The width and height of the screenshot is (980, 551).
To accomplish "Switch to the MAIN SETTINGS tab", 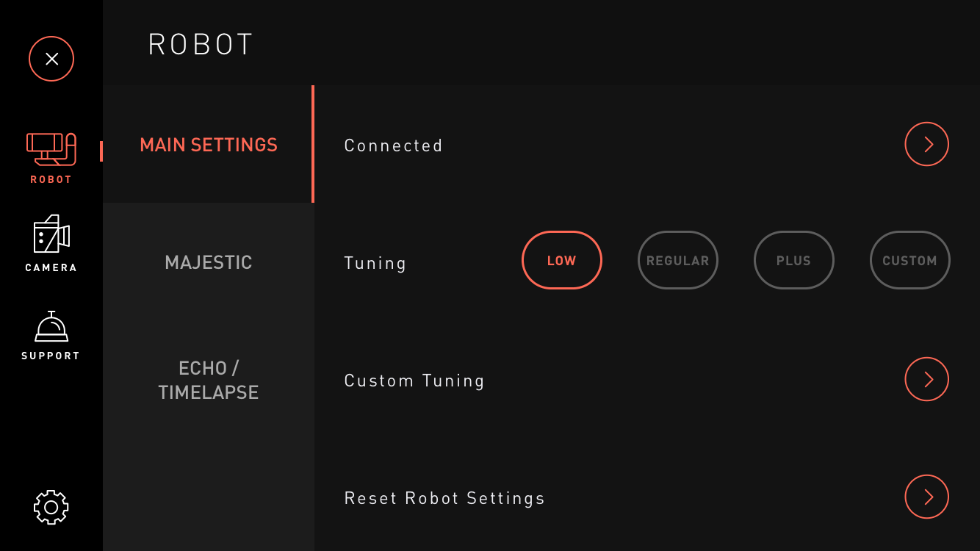I will pos(209,144).
